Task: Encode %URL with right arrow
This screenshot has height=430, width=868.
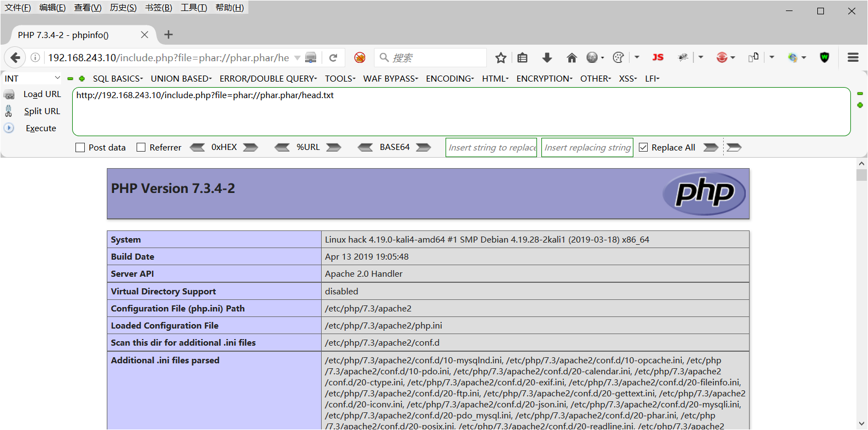Action: (x=334, y=147)
